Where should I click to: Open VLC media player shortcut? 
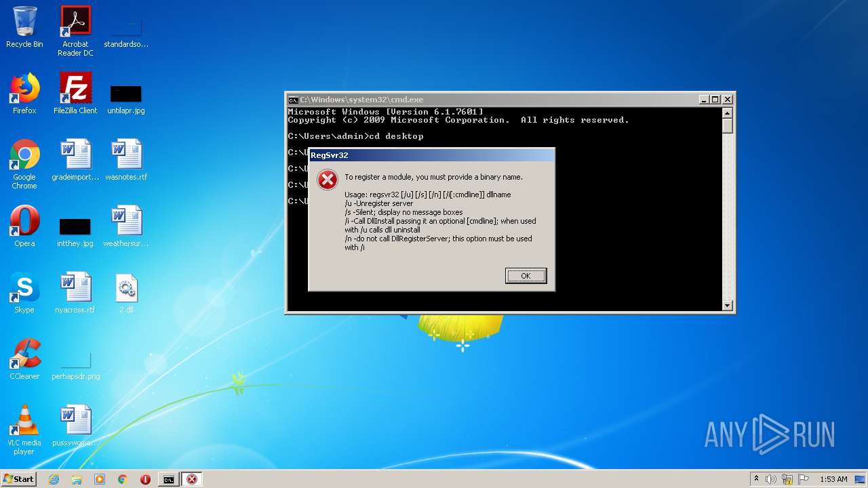[24, 430]
